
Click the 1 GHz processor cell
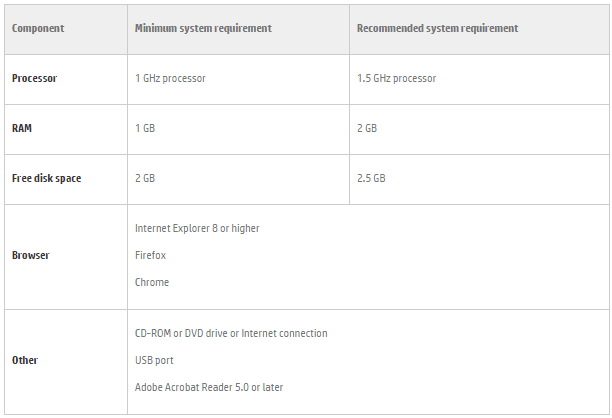(170, 78)
